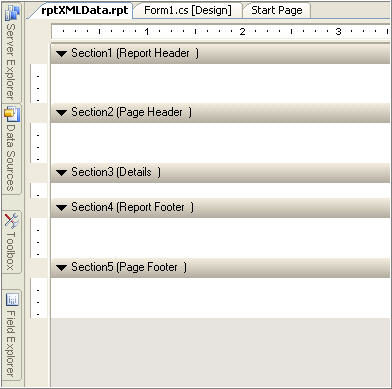Click the ruler at the 1 inch mark

[x=147, y=32]
